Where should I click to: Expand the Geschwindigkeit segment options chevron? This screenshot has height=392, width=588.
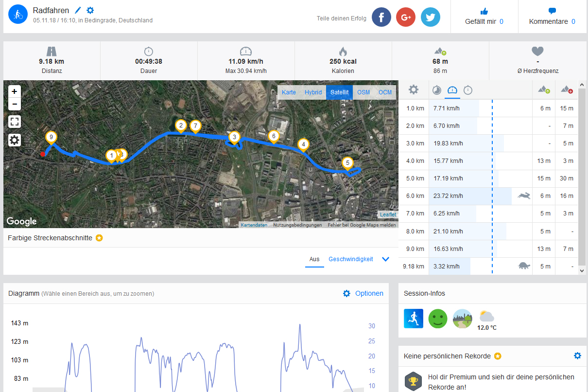386,259
